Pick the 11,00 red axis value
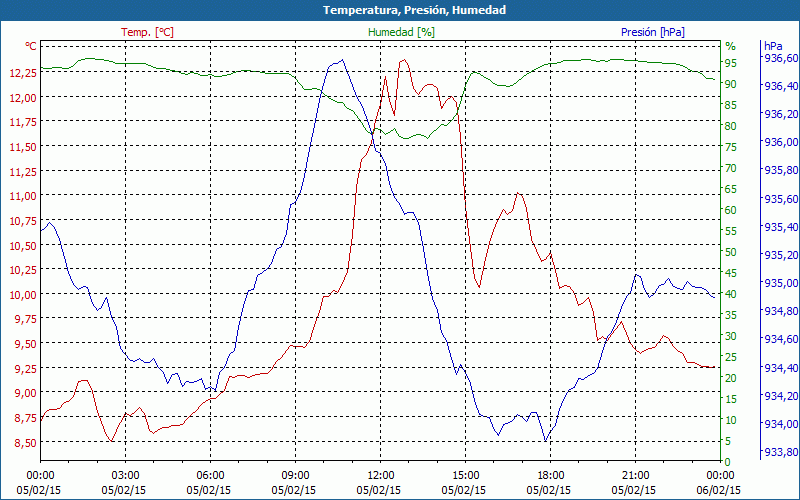This screenshot has width=800, height=500. click(x=23, y=196)
